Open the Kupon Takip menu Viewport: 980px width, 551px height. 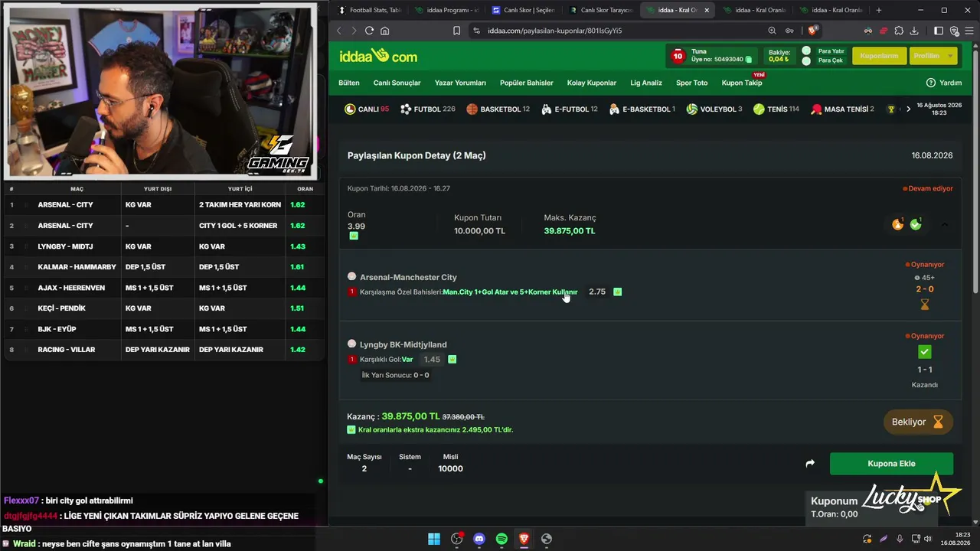coord(742,83)
